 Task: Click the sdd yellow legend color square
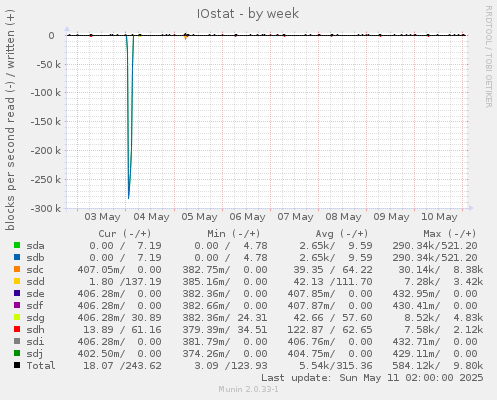coord(17,281)
